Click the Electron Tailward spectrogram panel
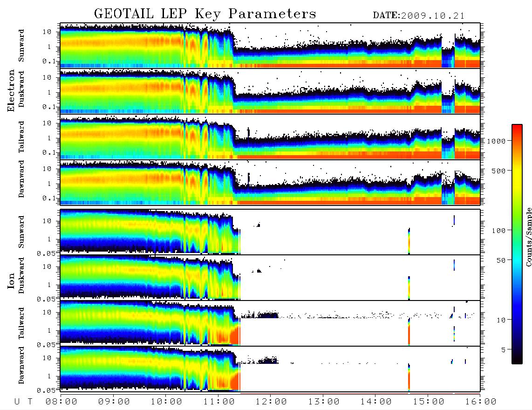The image size is (532, 410). tap(270, 137)
